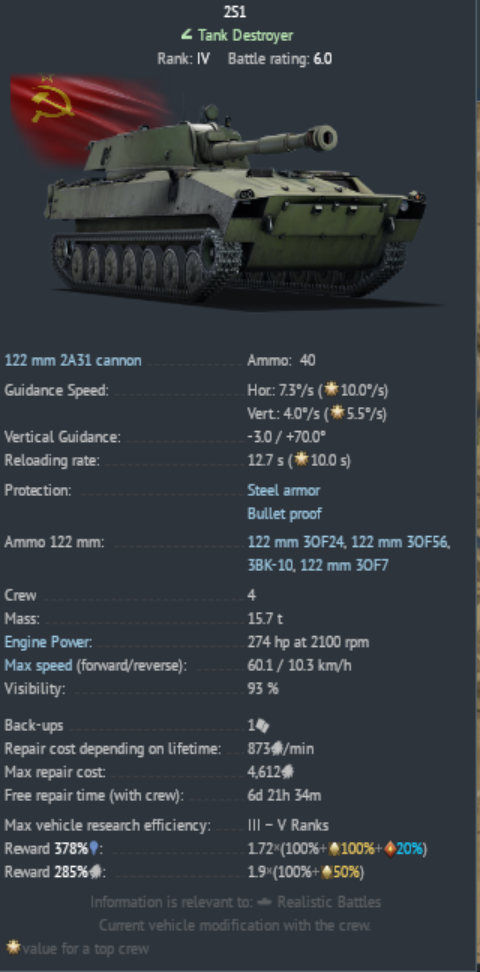Click the 2S1 vehicle title
Screen dimensions: 480x972
click(x=235, y=12)
